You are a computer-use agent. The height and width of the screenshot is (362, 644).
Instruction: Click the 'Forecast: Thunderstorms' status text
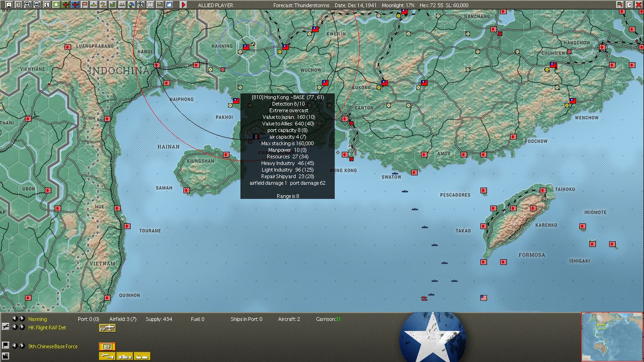coord(301,6)
